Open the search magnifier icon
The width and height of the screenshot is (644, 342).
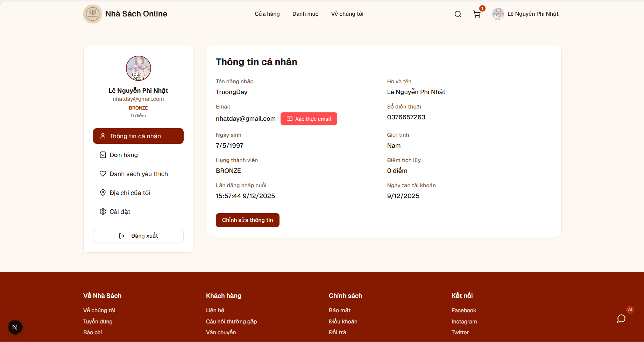(458, 14)
